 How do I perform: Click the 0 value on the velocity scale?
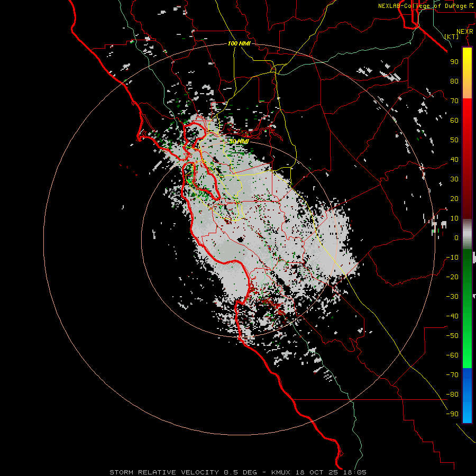(x=456, y=237)
